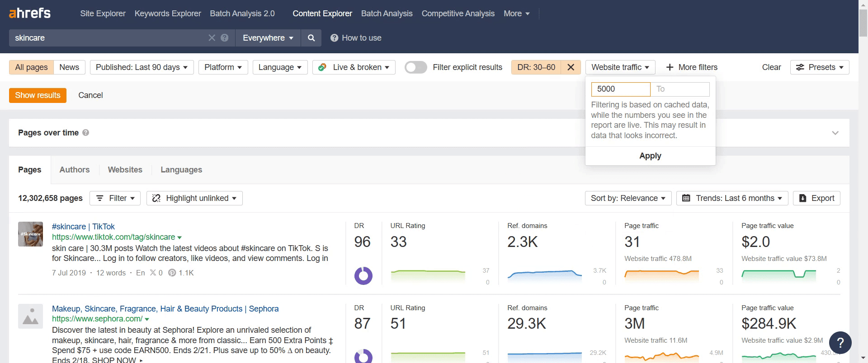Switch to the Websites tab

(x=125, y=170)
